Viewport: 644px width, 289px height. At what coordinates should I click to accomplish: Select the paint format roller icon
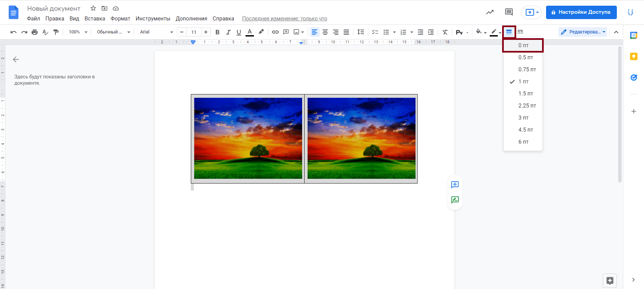click(56, 32)
